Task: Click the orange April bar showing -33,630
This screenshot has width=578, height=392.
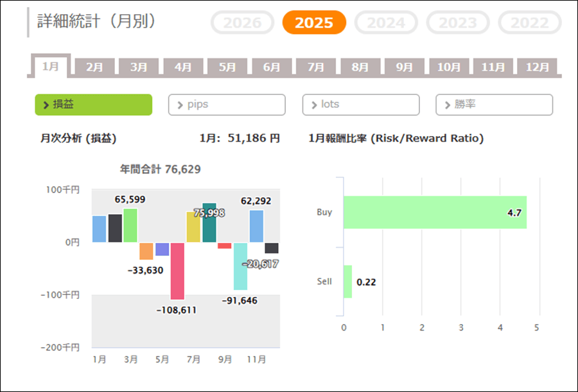Action: (x=146, y=251)
